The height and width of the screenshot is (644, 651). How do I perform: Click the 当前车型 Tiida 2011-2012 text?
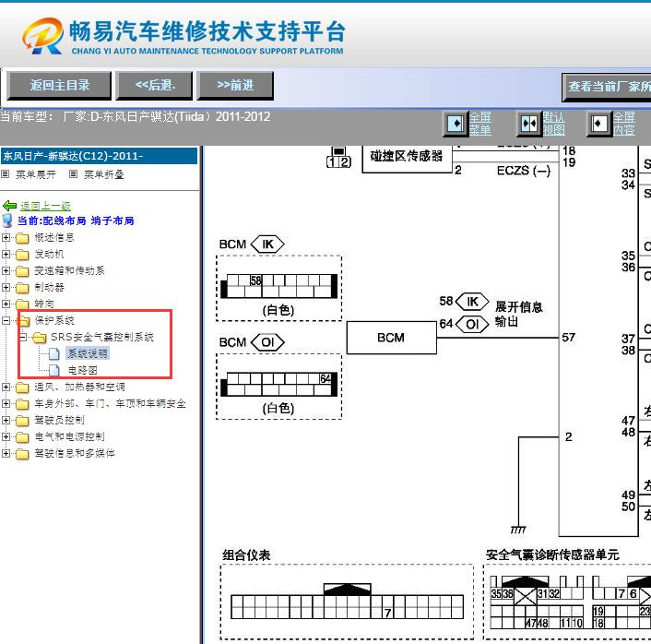[136, 117]
